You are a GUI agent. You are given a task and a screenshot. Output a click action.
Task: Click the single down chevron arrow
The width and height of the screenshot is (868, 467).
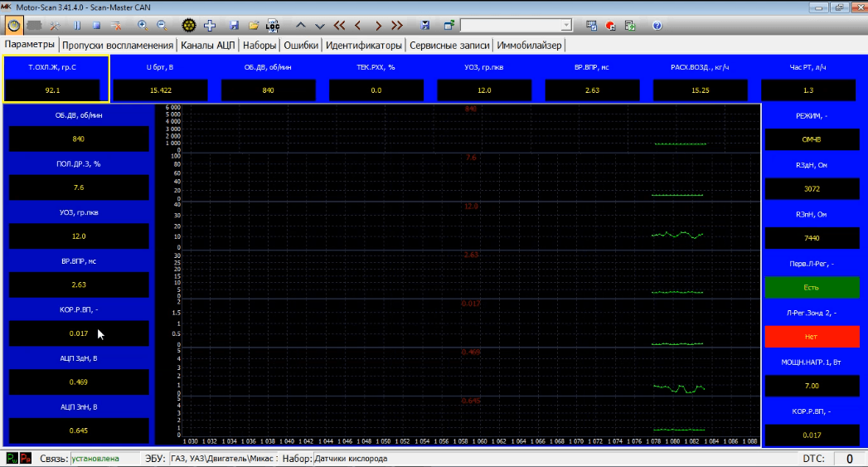click(319, 26)
